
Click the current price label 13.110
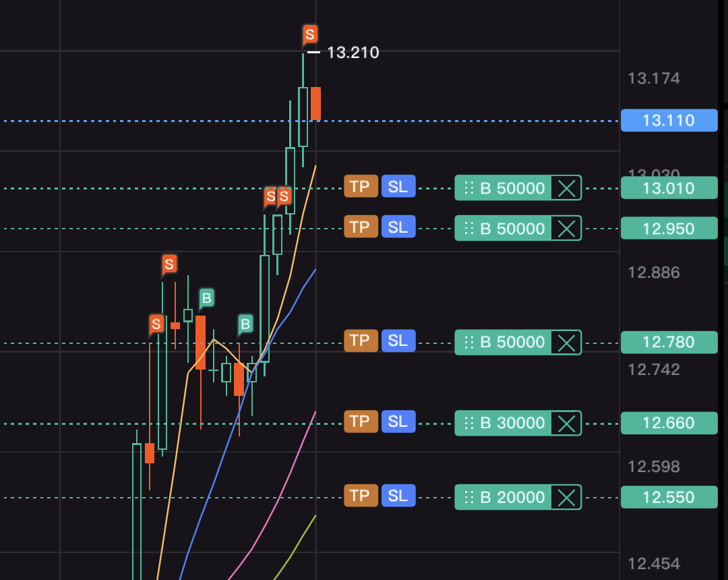click(668, 121)
